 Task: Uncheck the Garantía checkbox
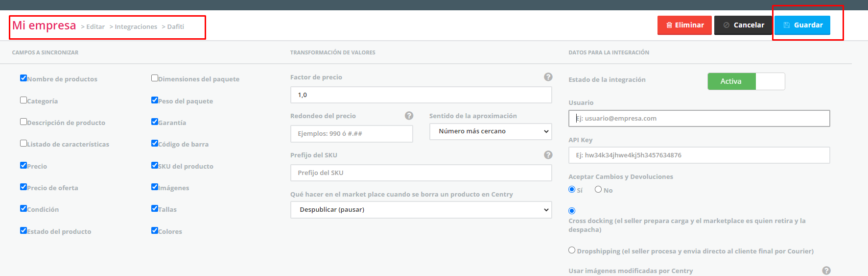click(x=155, y=122)
